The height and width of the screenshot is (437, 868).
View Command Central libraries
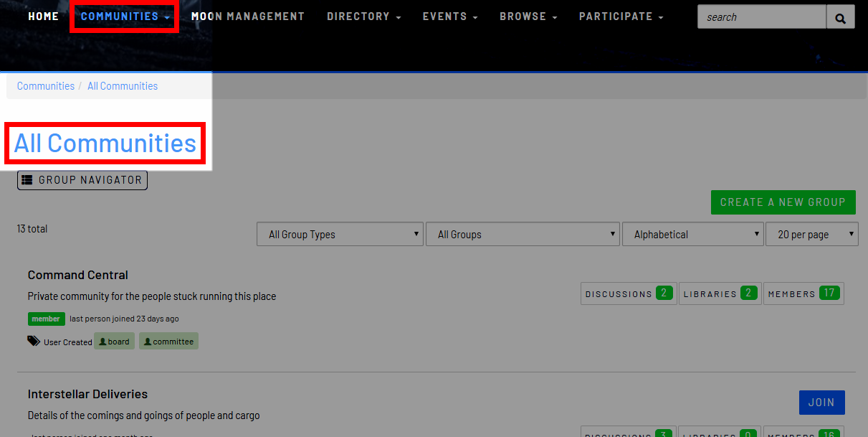point(720,293)
